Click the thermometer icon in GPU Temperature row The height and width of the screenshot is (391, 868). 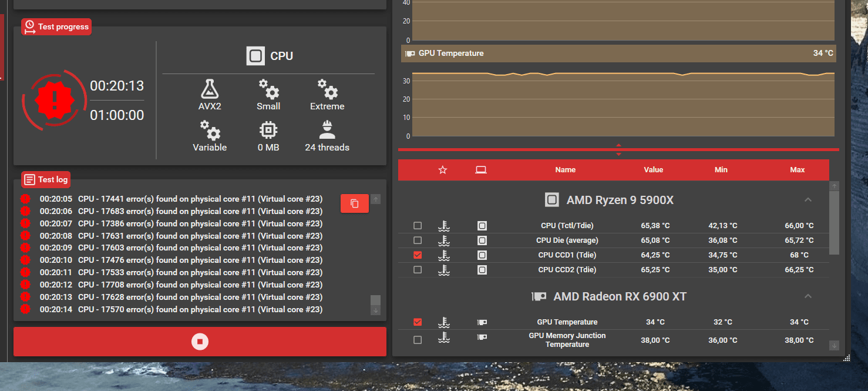tap(444, 322)
